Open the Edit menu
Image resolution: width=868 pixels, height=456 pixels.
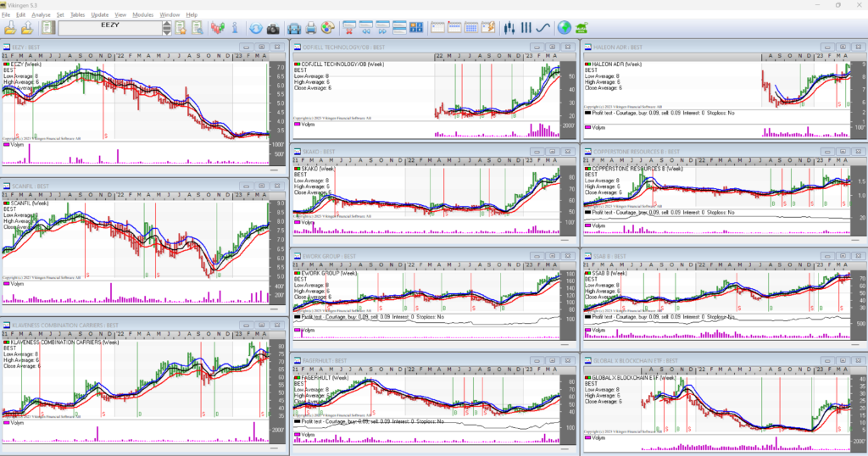point(20,15)
